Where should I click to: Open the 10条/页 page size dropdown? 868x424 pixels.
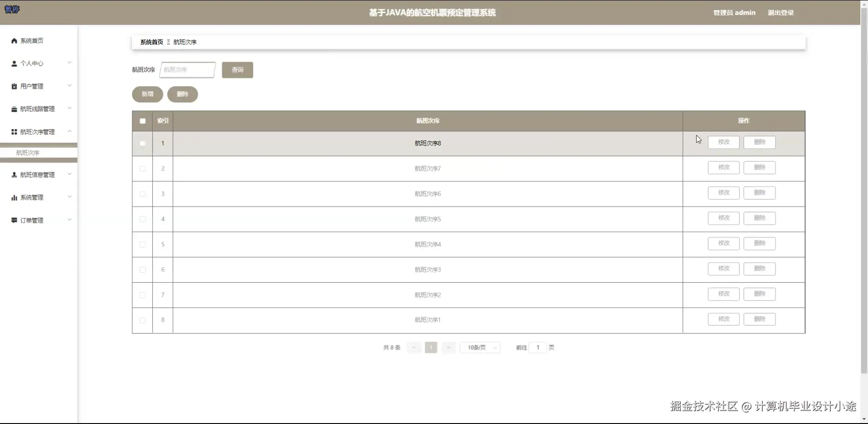480,347
